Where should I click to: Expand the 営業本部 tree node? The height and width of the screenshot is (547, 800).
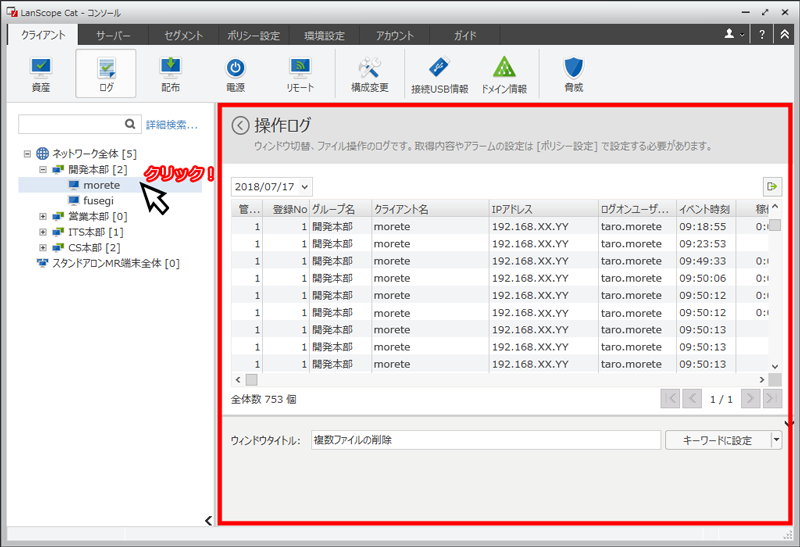[43, 216]
